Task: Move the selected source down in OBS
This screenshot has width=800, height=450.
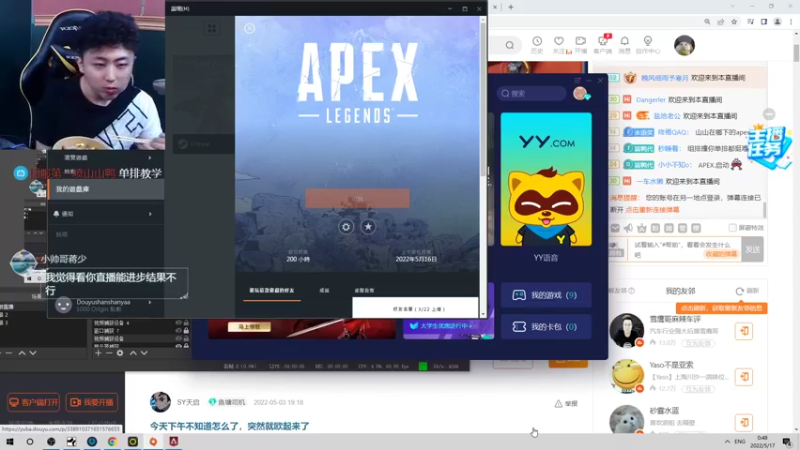Action: pos(144,353)
